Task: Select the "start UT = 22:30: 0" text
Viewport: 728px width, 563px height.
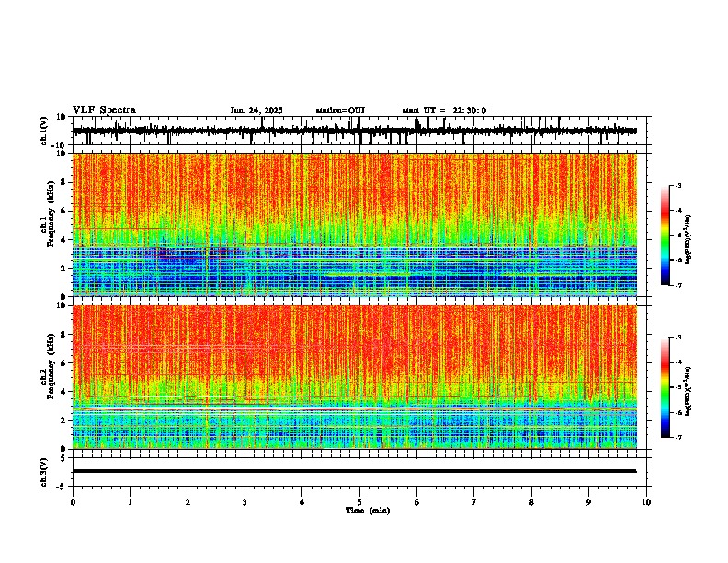Action: pyautogui.click(x=444, y=110)
